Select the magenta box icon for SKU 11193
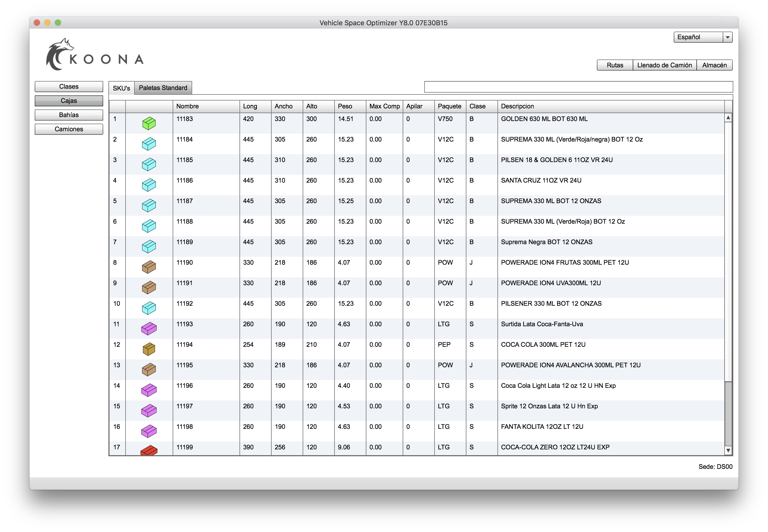Viewport: 768px width, 532px height. (149, 329)
